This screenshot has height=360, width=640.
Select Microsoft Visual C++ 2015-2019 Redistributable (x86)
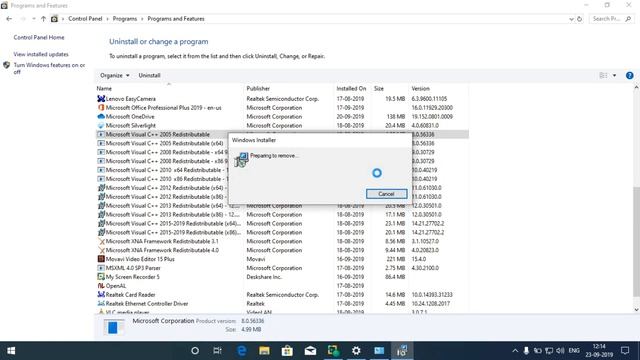tap(282, 233)
